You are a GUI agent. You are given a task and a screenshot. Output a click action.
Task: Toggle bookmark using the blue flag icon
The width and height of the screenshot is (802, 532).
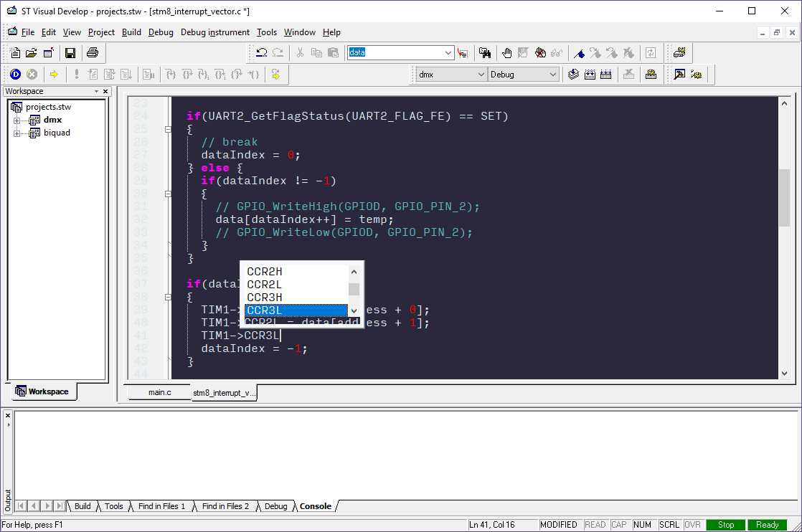[579, 53]
